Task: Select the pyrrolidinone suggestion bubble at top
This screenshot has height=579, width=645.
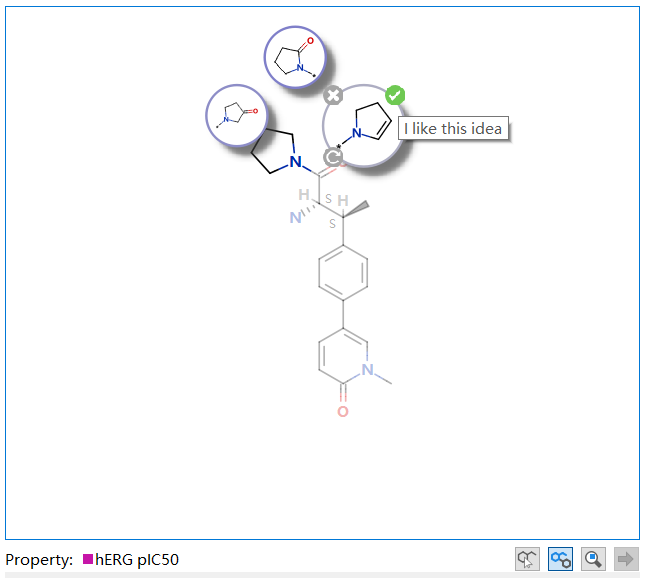Action: point(295,57)
